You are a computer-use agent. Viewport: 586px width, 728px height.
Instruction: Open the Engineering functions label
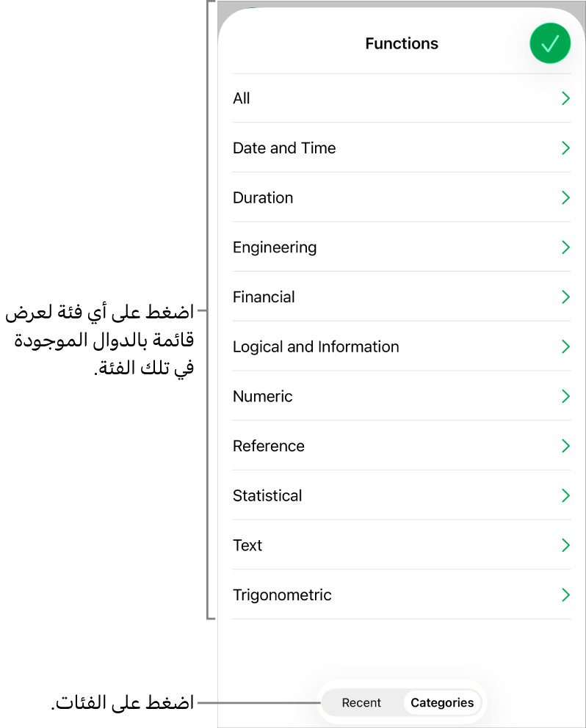(x=275, y=247)
